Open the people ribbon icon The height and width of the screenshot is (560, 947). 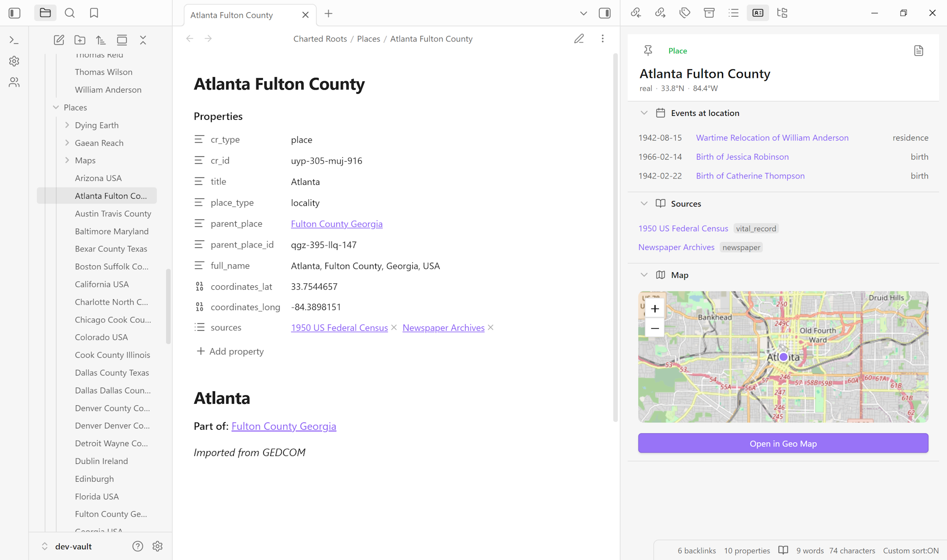coord(14,82)
